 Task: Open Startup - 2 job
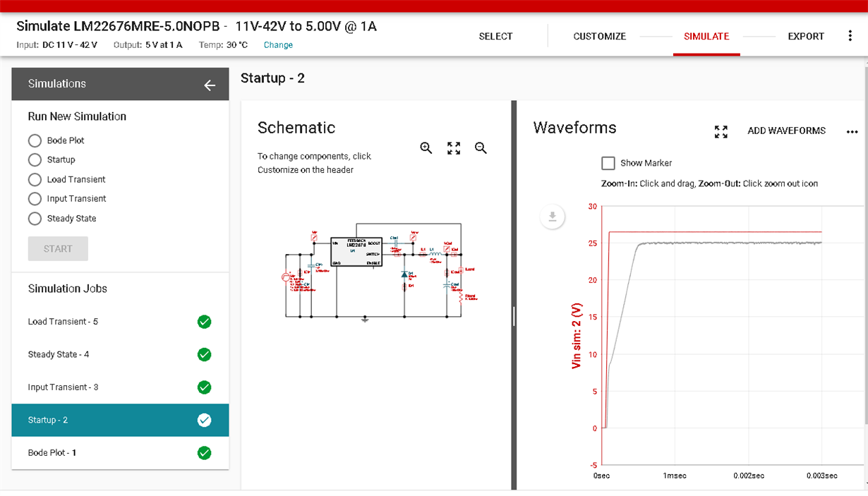tap(120, 420)
